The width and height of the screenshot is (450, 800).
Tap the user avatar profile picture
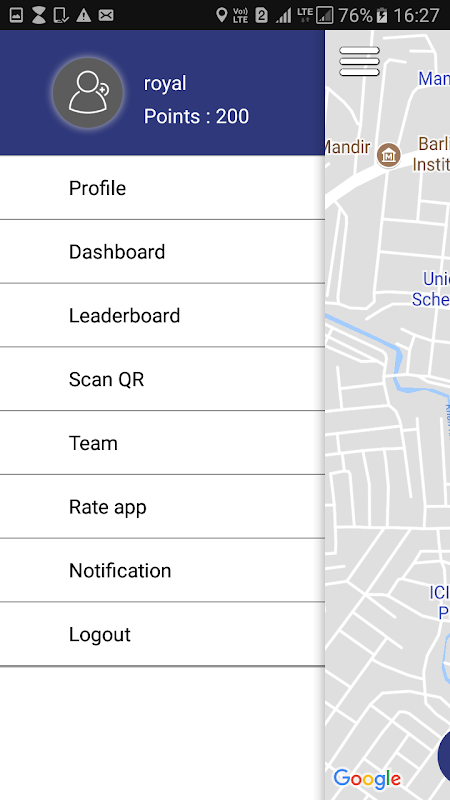click(88, 93)
